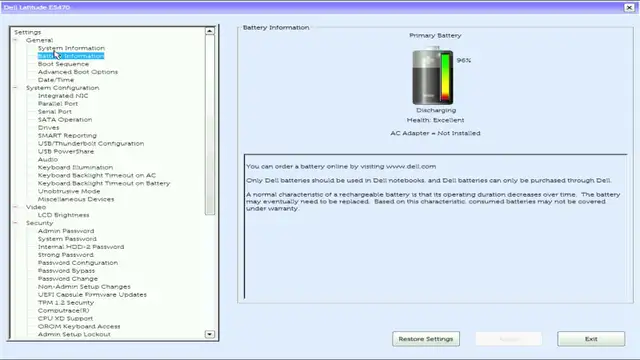Viewport: 640px width, 360px height.
Task: Collapse the Security section
Action: point(16,223)
